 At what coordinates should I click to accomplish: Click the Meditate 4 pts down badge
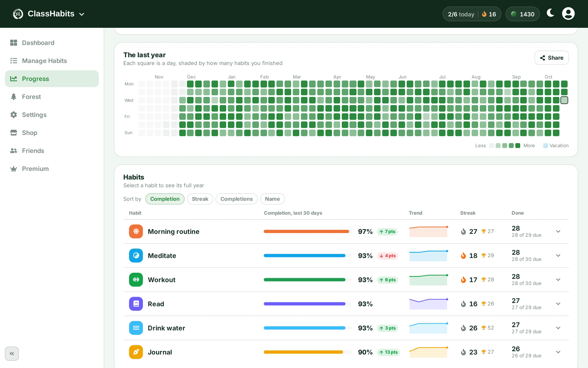[x=388, y=256]
